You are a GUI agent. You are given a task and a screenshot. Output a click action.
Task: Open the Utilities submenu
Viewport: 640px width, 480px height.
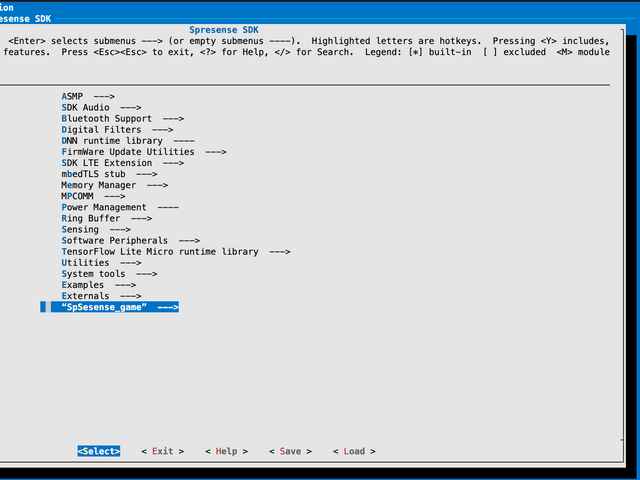tap(101, 263)
